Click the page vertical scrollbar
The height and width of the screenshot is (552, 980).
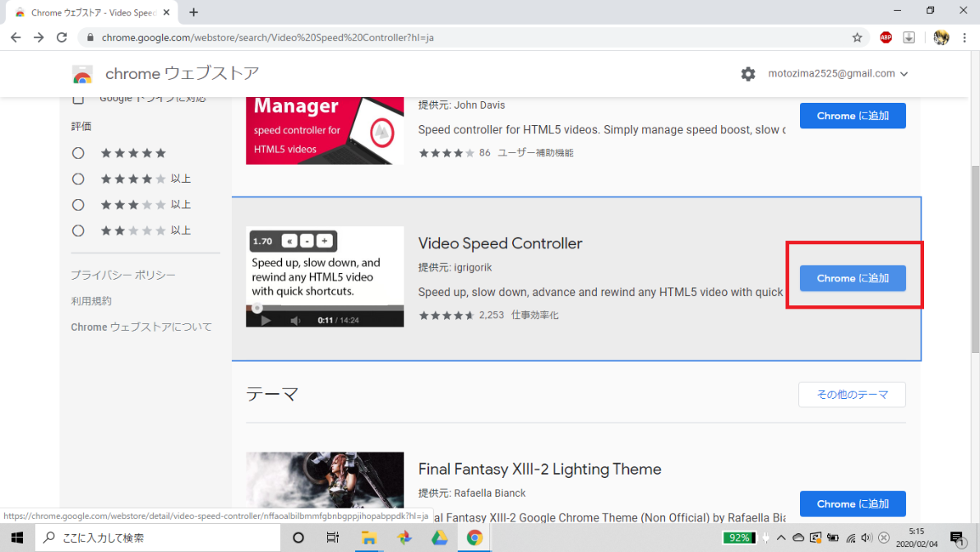pos(975,258)
